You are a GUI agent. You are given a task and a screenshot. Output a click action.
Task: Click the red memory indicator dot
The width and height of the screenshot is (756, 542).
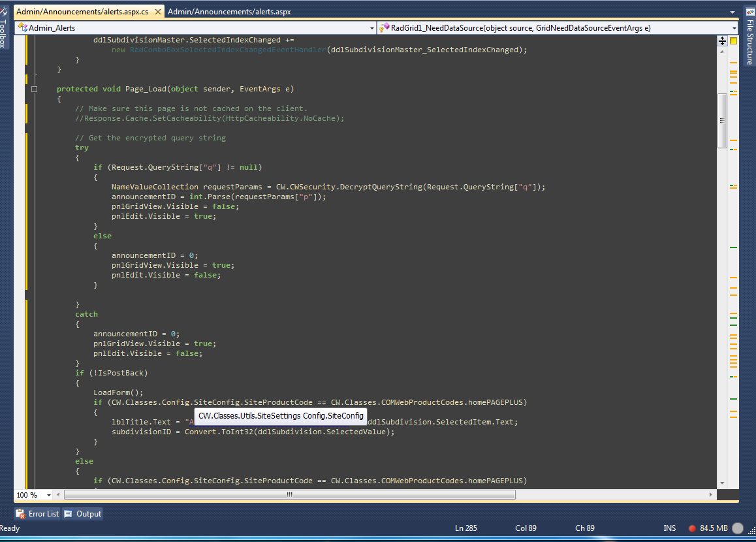click(693, 528)
